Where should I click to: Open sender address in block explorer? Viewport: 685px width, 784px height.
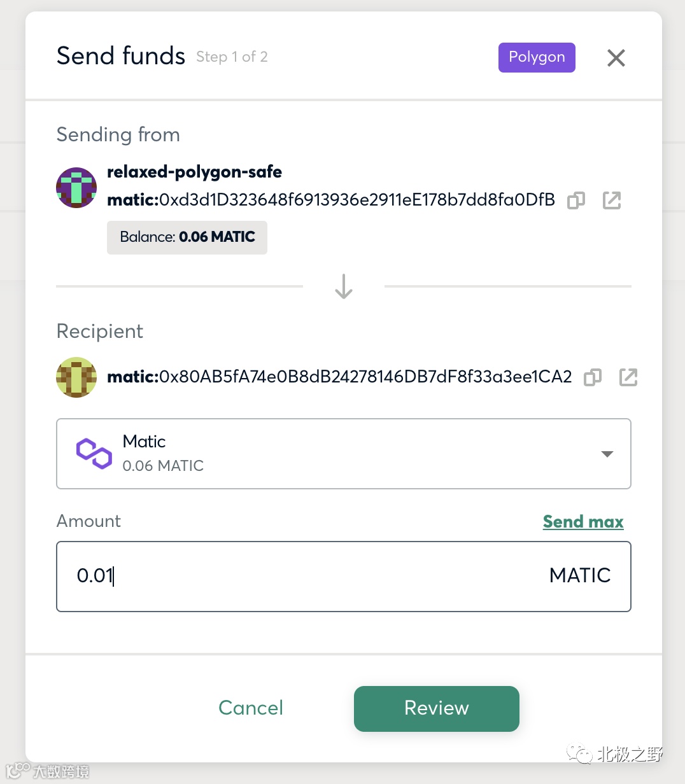coord(611,200)
